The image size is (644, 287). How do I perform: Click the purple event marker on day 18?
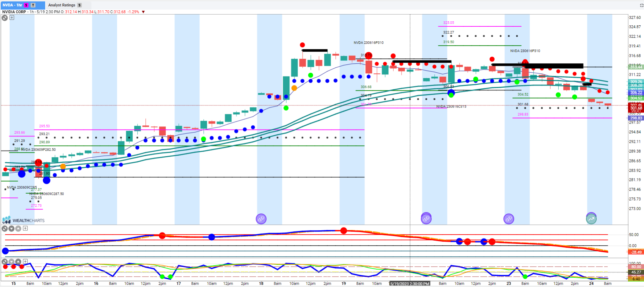point(261,219)
